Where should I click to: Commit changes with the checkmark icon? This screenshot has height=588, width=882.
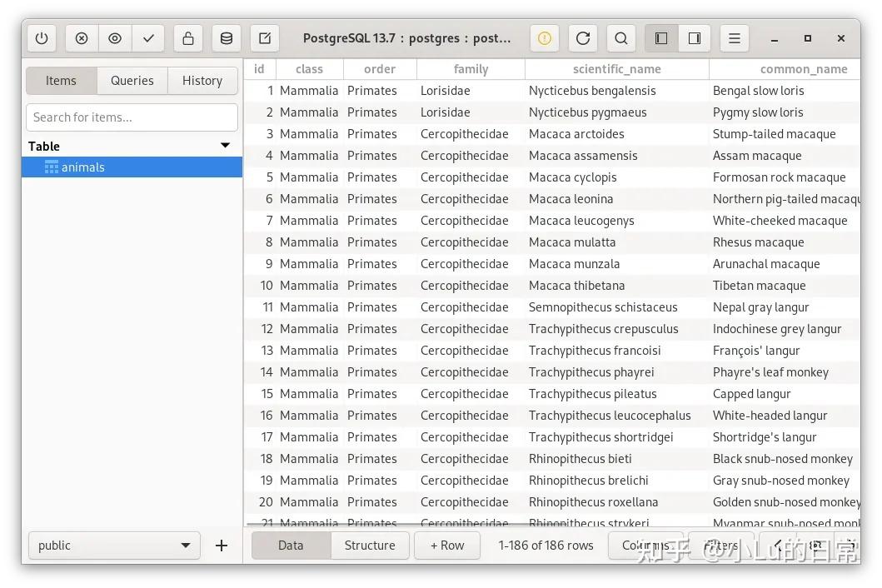[x=148, y=37]
